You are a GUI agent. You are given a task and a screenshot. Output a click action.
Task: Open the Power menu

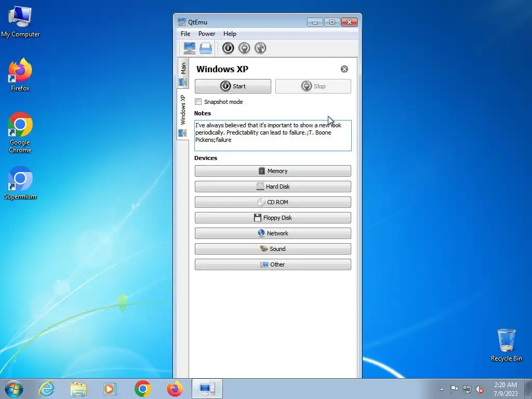[207, 34]
